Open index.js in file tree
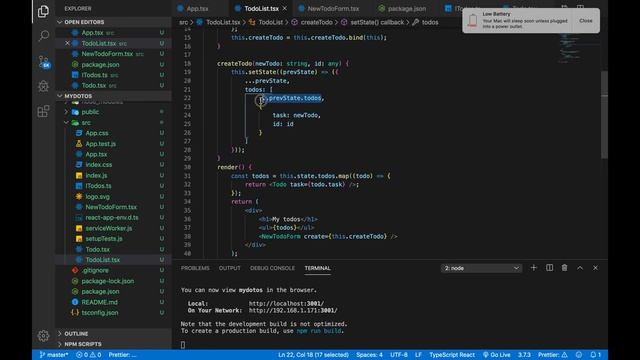This screenshot has width=640, height=360. 96,176
